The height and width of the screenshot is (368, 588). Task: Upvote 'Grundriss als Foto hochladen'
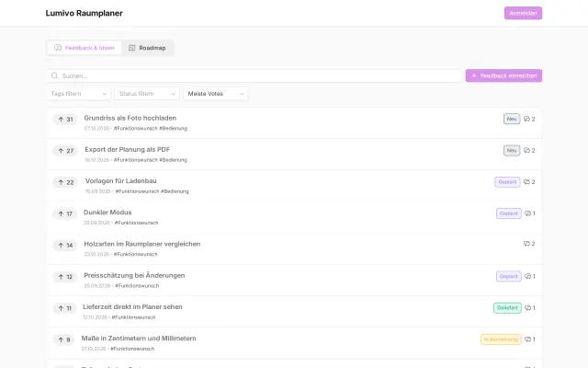65,120
